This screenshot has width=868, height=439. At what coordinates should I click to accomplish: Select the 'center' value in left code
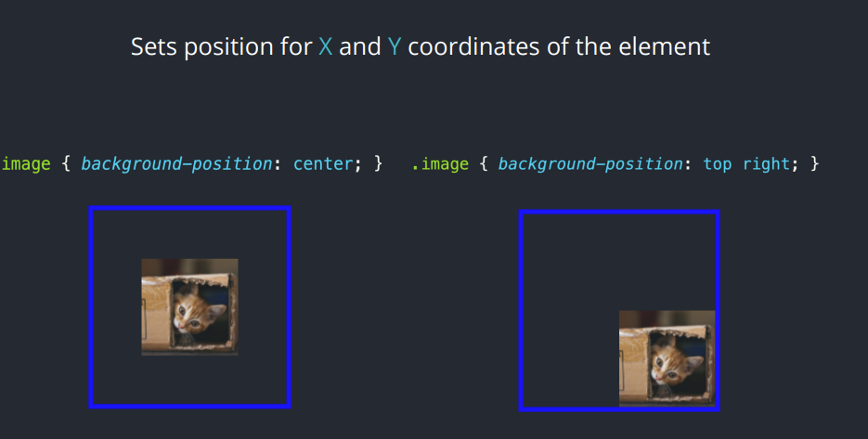coord(323,164)
